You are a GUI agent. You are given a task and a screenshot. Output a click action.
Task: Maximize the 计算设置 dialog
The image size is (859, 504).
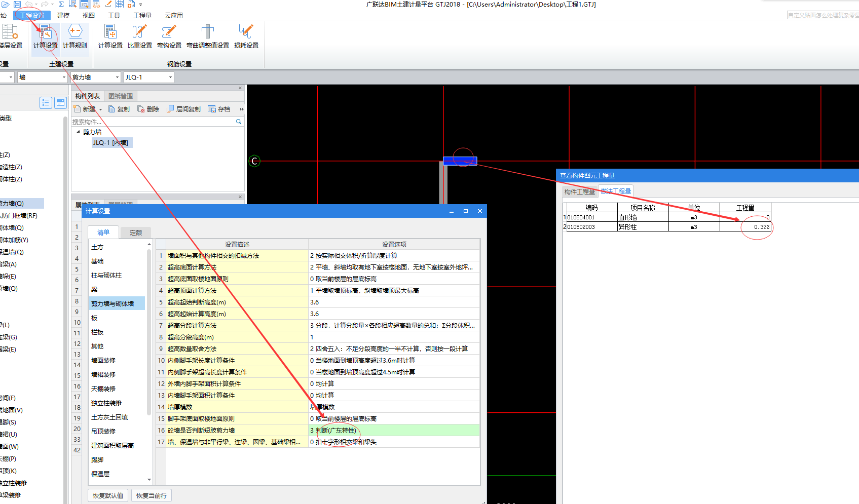465,211
